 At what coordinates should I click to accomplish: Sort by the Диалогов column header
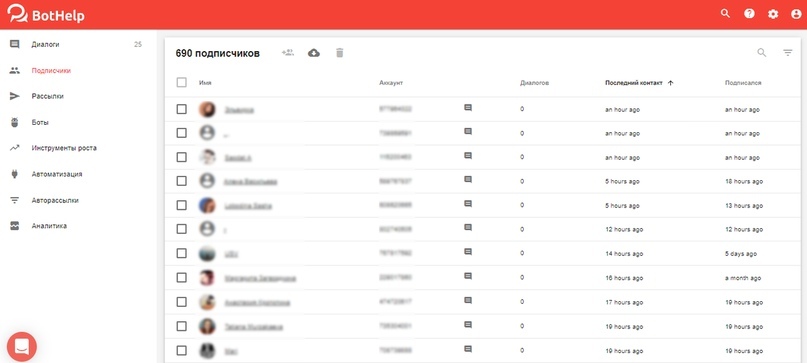point(534,83)
